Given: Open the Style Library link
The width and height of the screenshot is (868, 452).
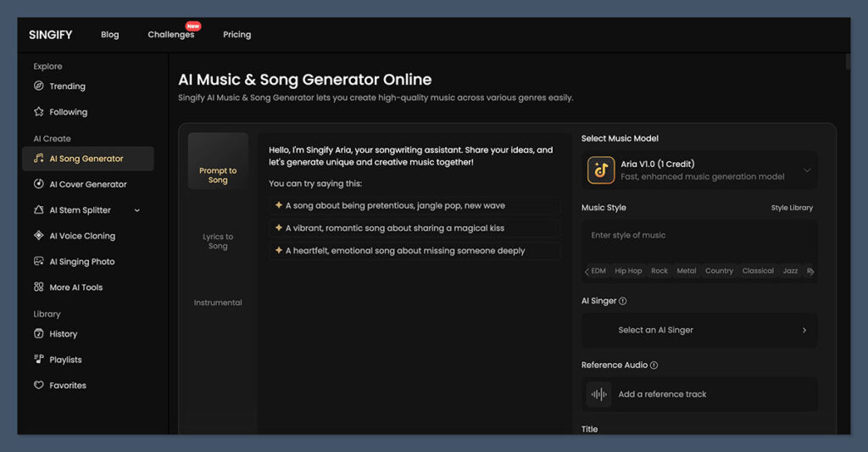Looking at the screenshot, I should 793,208.
